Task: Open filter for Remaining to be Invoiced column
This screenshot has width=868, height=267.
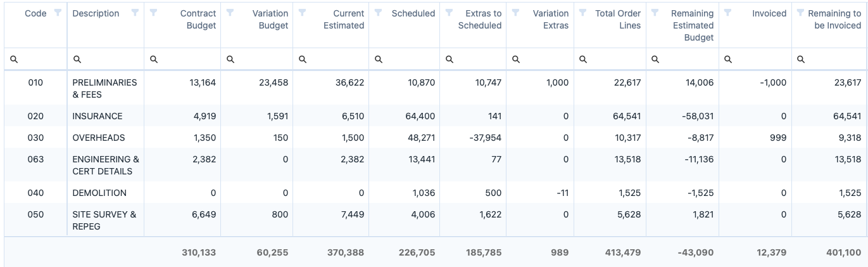Action: (801, 13)
